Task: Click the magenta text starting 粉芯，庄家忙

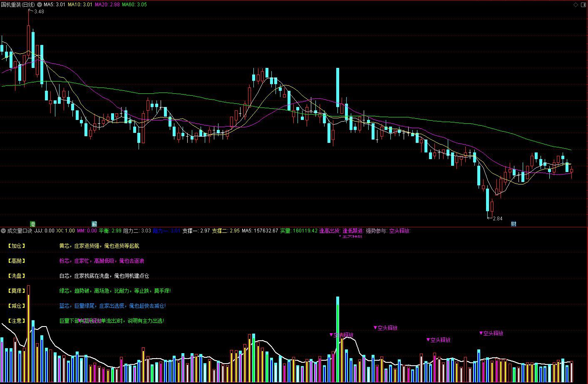Action: 102,261
